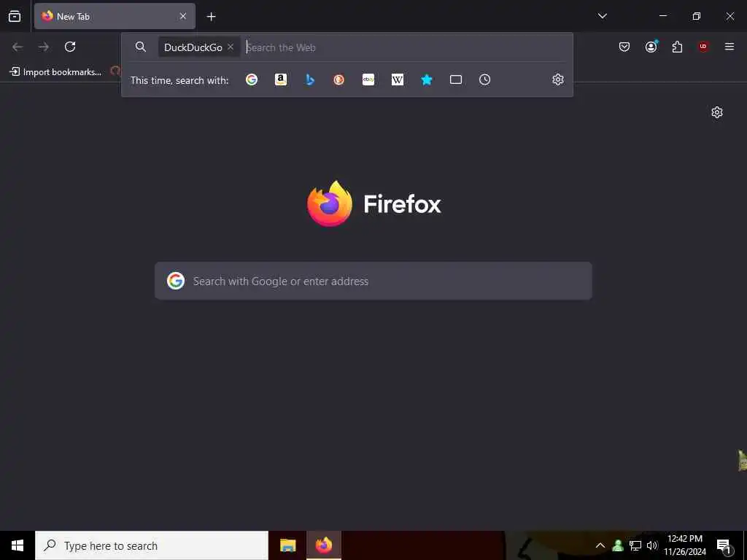Go forward one page

pyautogui.click(x=44, y=47)
